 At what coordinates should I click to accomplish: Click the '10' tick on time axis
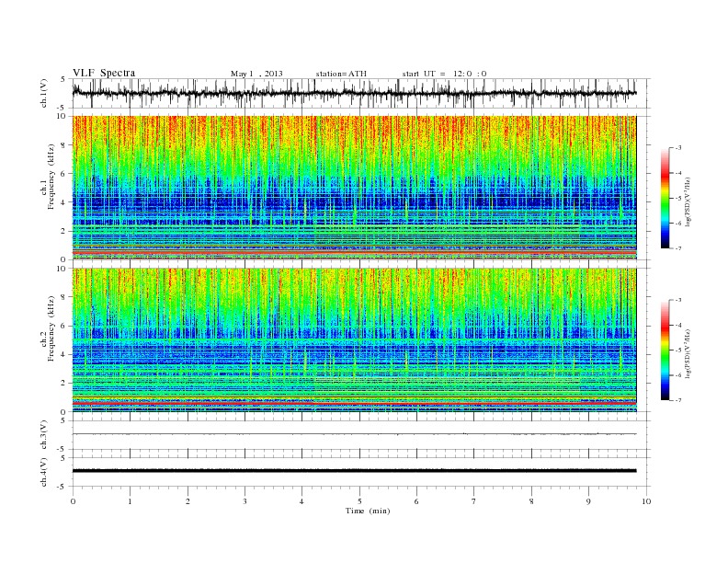click(x=646, y=501)
